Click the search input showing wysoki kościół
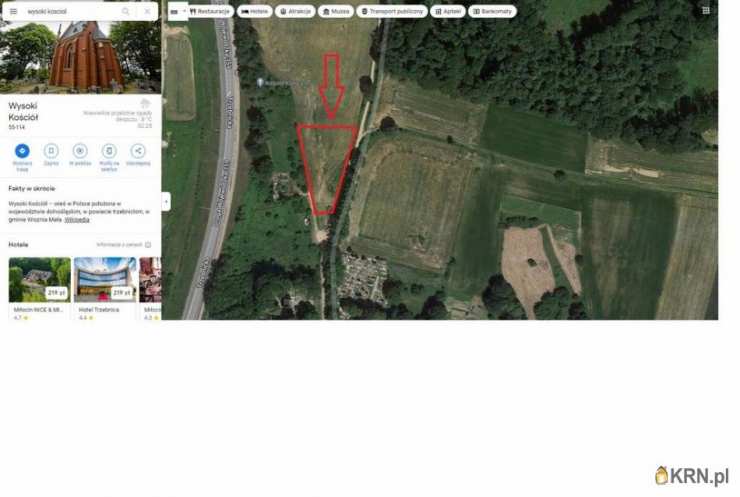 click(x=71, y=11)
